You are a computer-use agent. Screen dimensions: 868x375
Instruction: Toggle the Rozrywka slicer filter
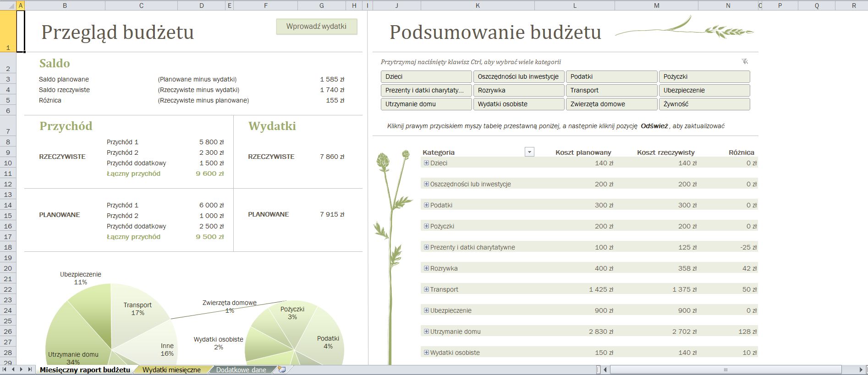pos(519,90)
